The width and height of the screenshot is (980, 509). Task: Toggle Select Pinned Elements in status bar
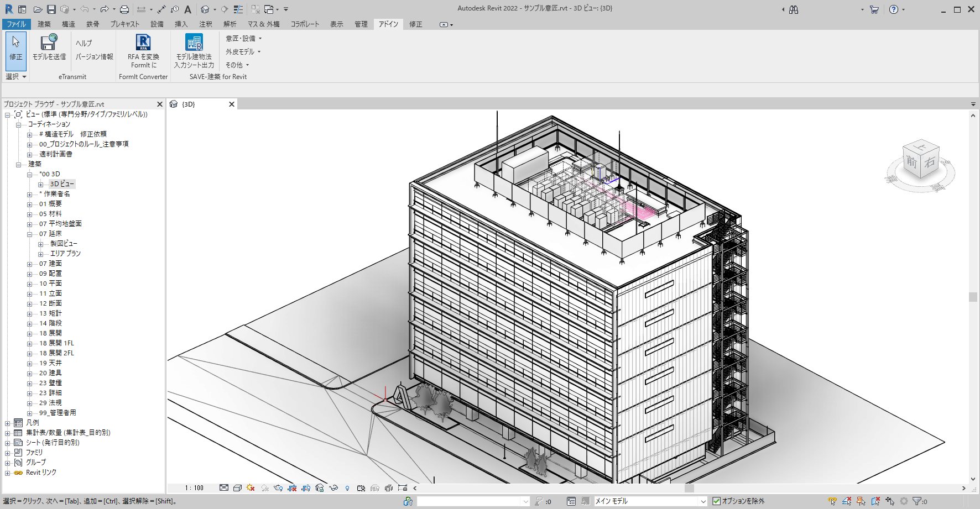(861, 501)
